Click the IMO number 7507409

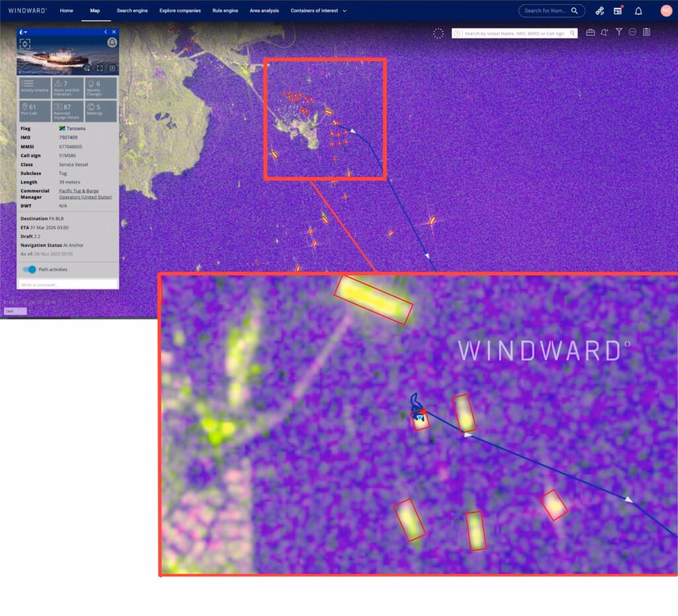[x=68, y=138]
